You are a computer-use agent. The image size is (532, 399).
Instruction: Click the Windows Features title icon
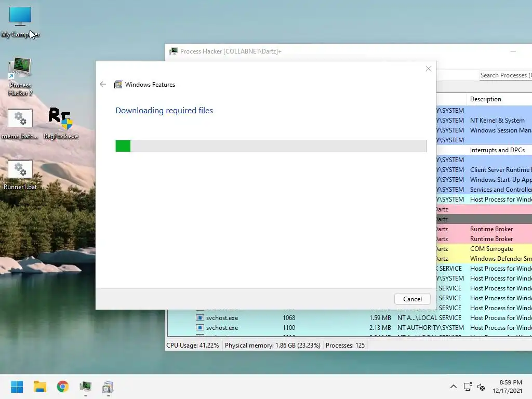point(118,85)
